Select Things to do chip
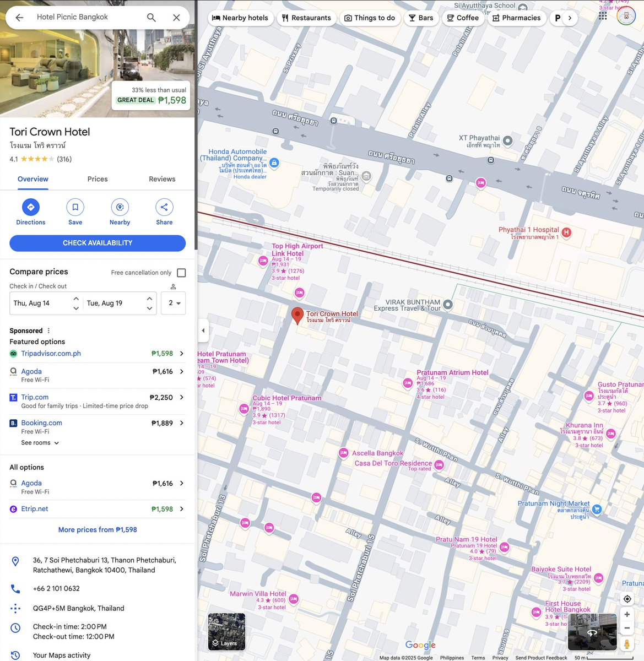Screen dimensions: 644x661 [x=370, y=18]
